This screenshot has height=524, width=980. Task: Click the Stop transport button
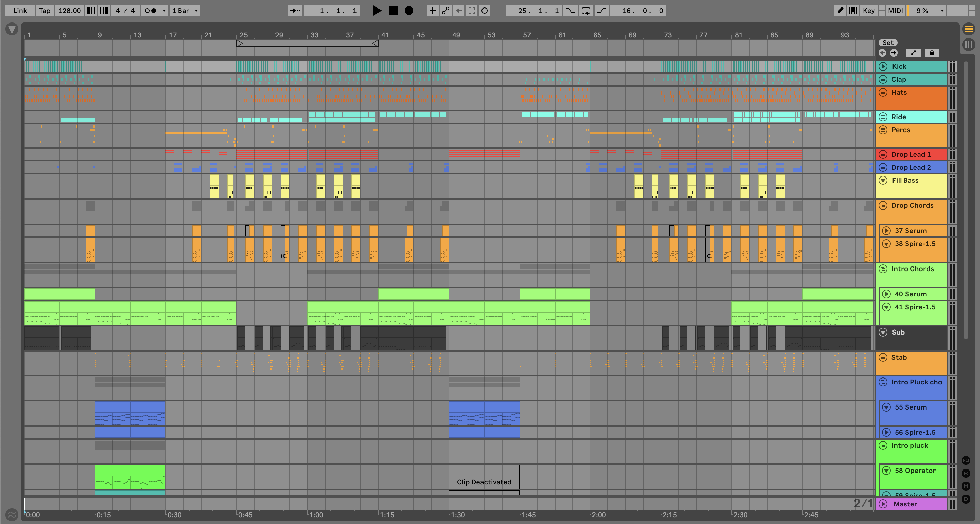(x=393, y=11)
